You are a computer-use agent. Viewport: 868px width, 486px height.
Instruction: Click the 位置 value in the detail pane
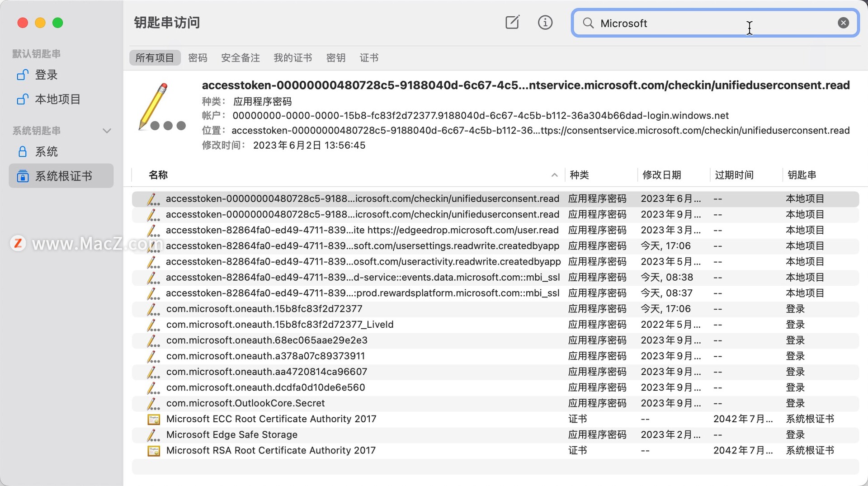(540, 131)
